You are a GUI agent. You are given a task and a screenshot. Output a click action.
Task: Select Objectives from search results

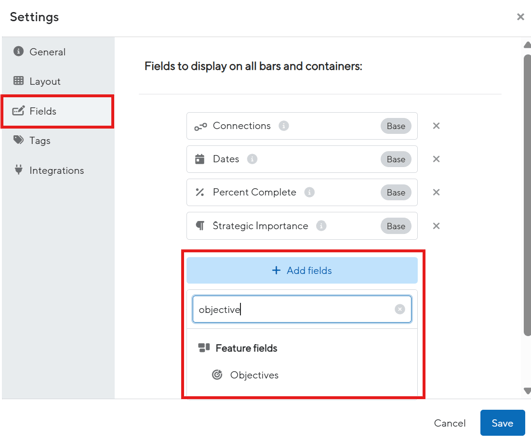pos(254,375)
